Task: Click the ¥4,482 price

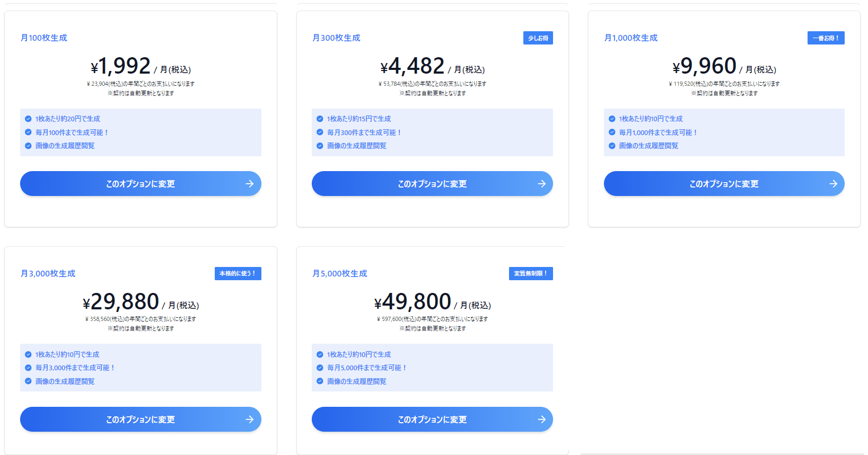Action: pyautogui.click(x=413, y=66)
